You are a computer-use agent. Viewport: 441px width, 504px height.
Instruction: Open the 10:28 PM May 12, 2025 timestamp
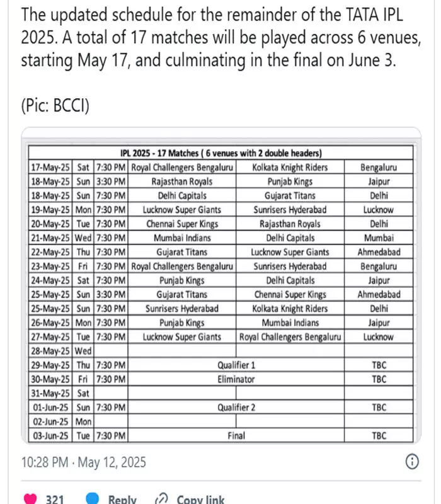click(x=84, y=462)
